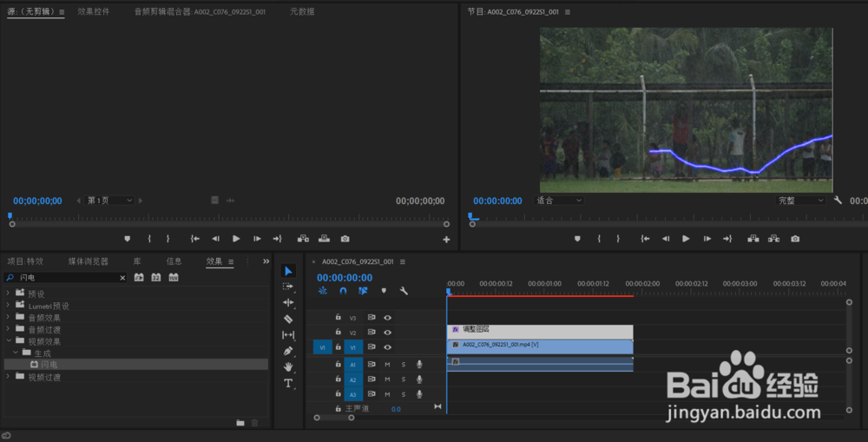Collapse 生成 subfolder
The height and width of the screenshot is (442, 868).
click(16, 353)
